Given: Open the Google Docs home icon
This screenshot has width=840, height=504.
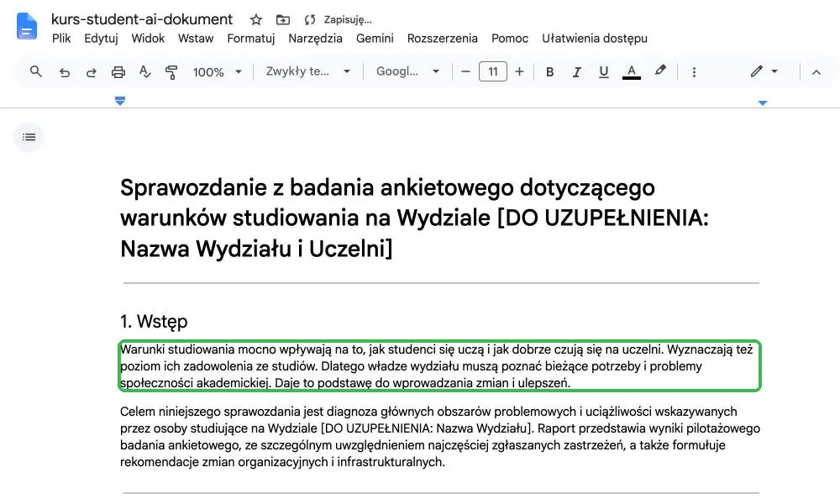Looking at the screenshot, I should (27, 26).
